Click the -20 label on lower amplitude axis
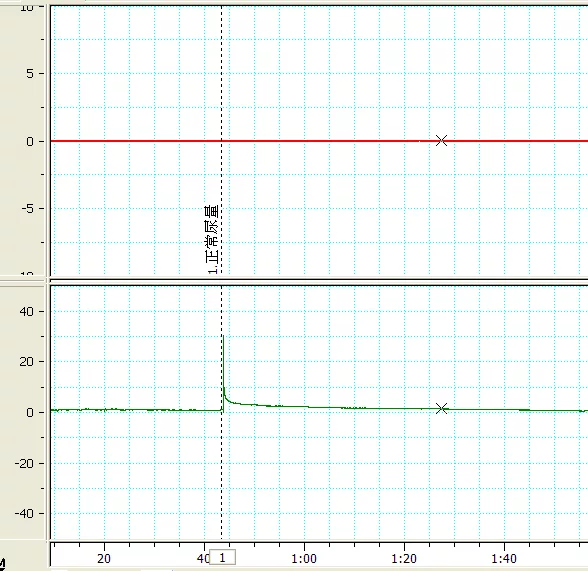 point(25,463)
